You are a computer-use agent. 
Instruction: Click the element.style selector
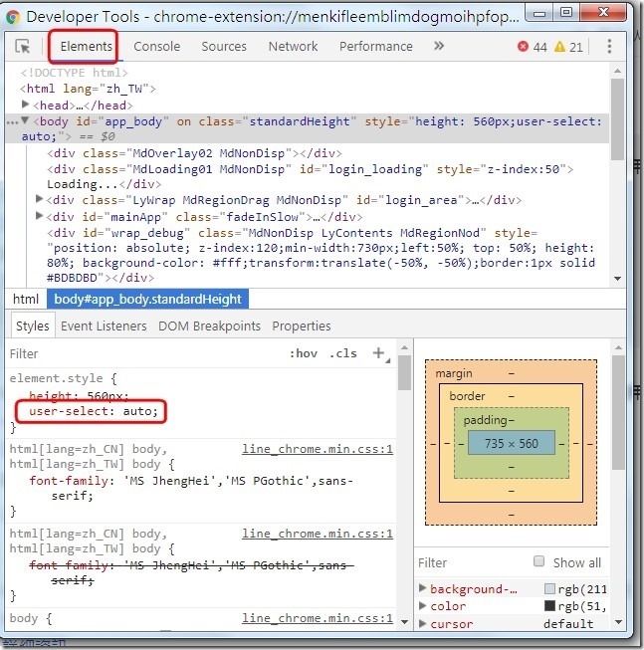coord(56,378)
